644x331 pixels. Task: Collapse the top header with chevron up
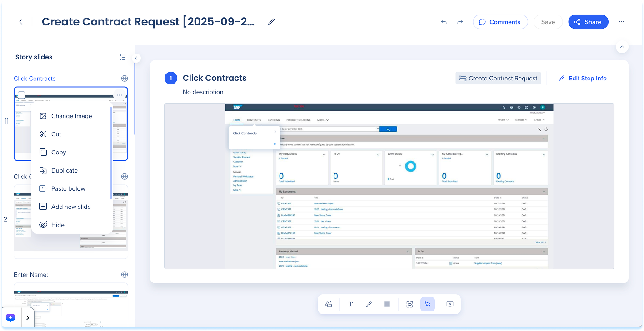click(622, 47)
